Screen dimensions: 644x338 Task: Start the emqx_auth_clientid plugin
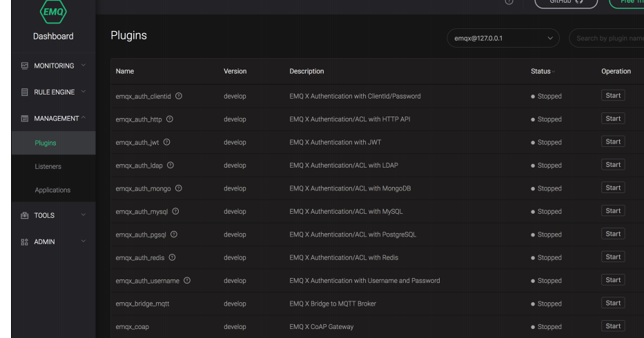point(613,95)
